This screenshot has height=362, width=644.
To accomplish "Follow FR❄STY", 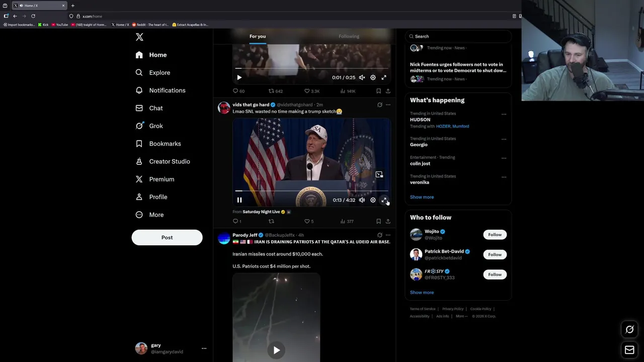I will coord(495,275).
